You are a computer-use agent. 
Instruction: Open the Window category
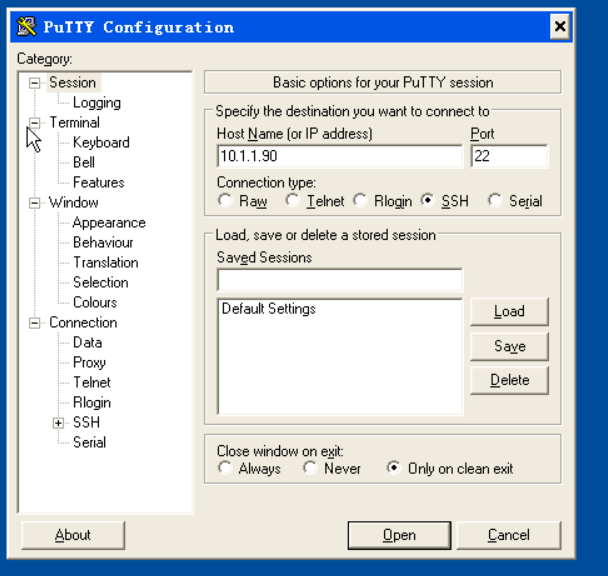tap(74, 202)
